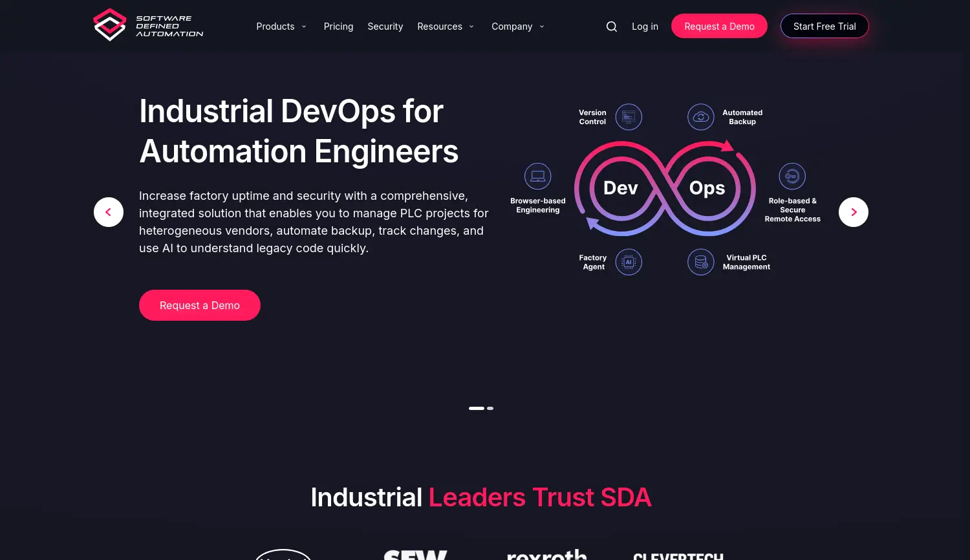The height and width of the screenshot is (560, 970).
Task: Select Security in the navigation bar
Action: 385,27
